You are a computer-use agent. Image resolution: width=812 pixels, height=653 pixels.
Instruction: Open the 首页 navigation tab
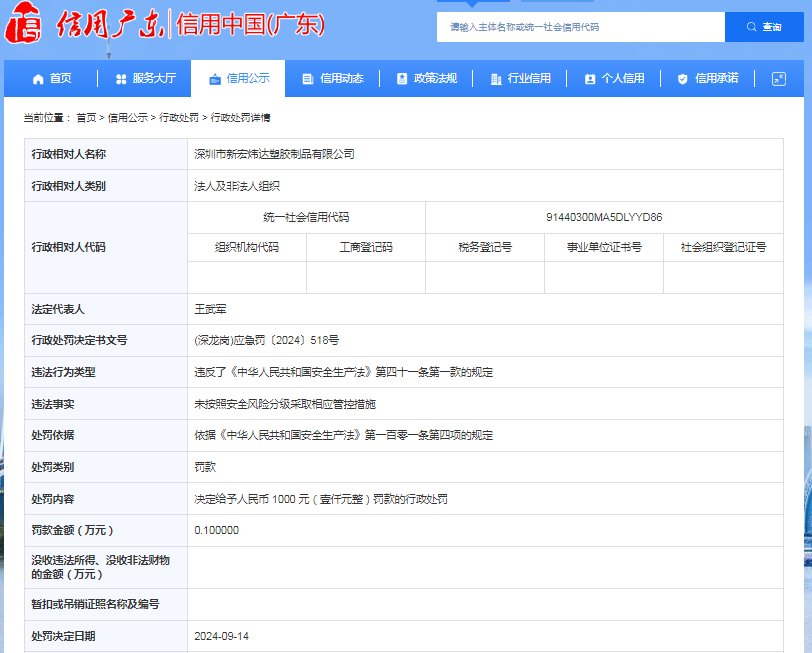click(52, 78)
